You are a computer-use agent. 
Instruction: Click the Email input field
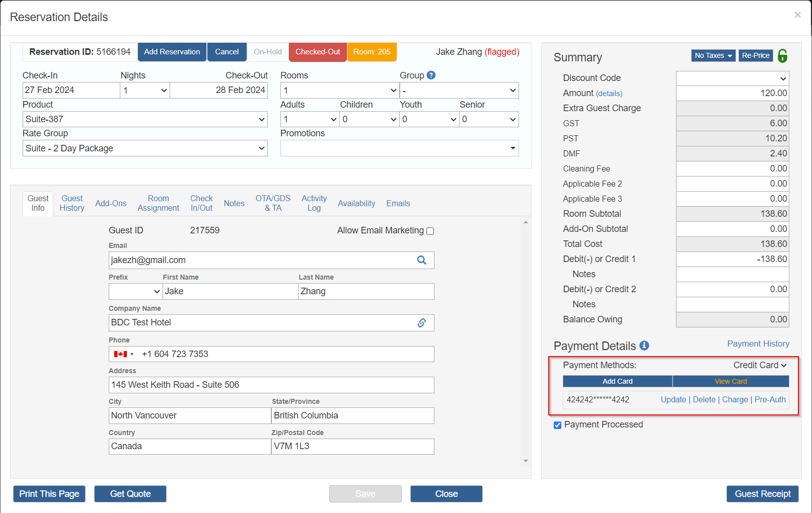click(271, 261)
